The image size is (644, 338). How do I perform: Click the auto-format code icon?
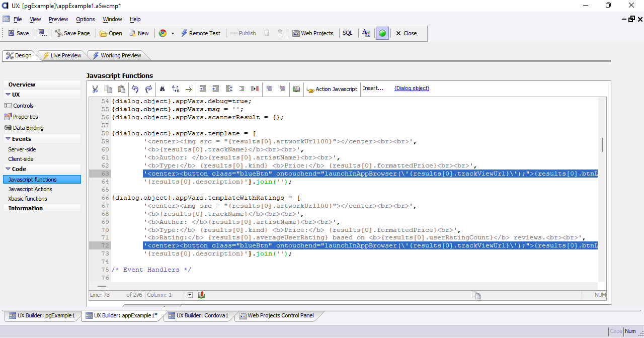point(229,89)
